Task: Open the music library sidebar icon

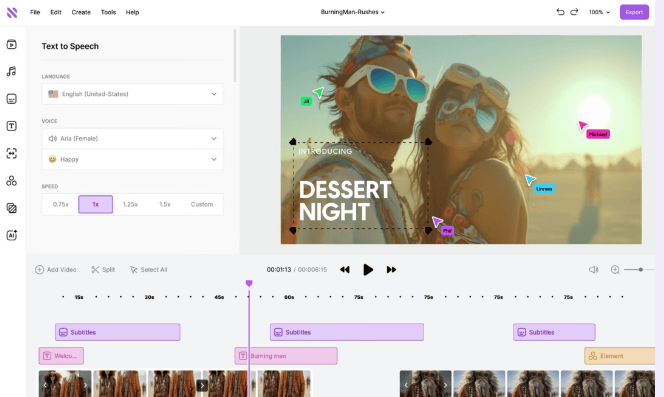Action: click(11, 72)
